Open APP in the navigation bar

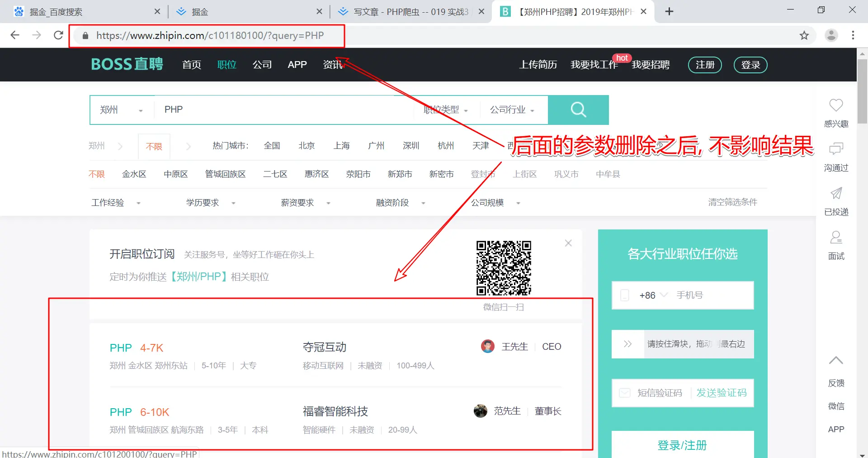point(297,65)
